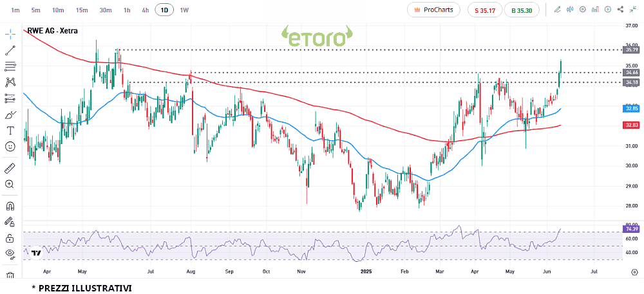Viewport: 644px width, 294px height.
Task: Switch to the 4h timeframe
Action: pos(145,10)
